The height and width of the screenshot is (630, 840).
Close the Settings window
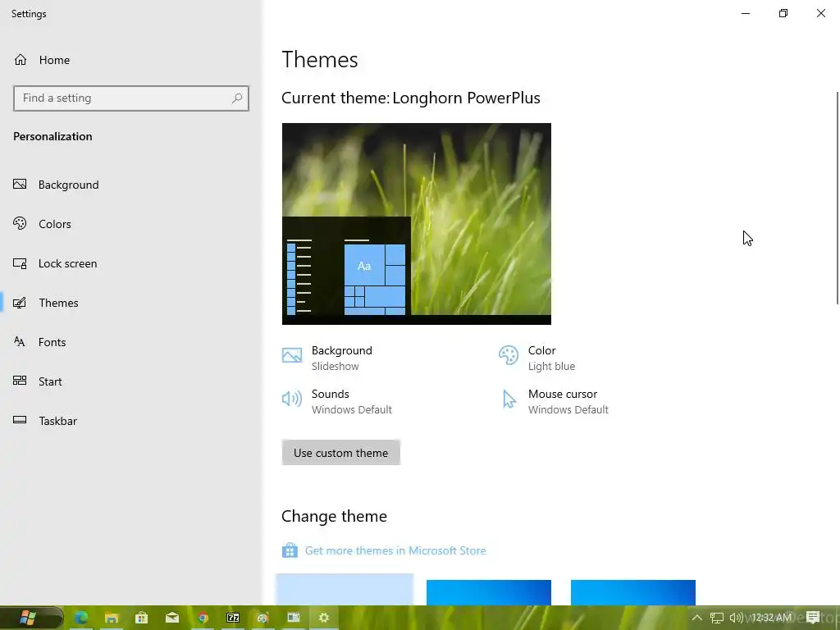click(820, 13)
